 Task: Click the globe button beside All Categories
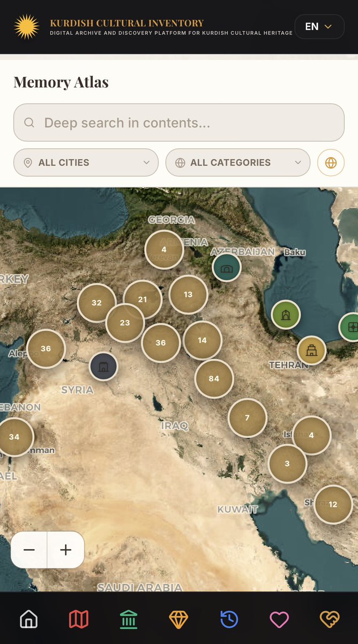[331, 163]
